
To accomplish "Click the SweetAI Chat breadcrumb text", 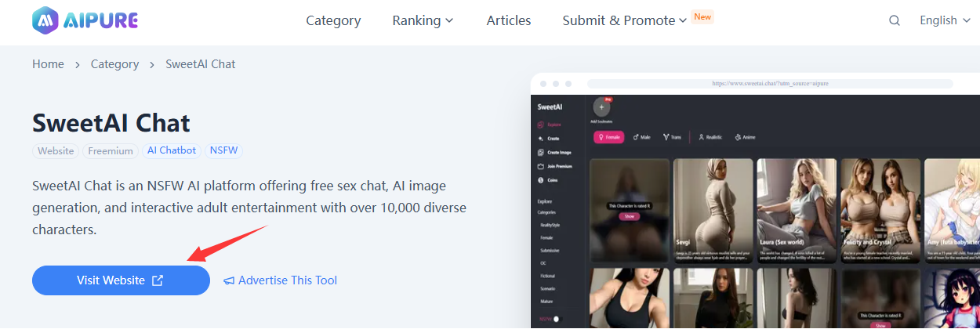I will [201, 64].
